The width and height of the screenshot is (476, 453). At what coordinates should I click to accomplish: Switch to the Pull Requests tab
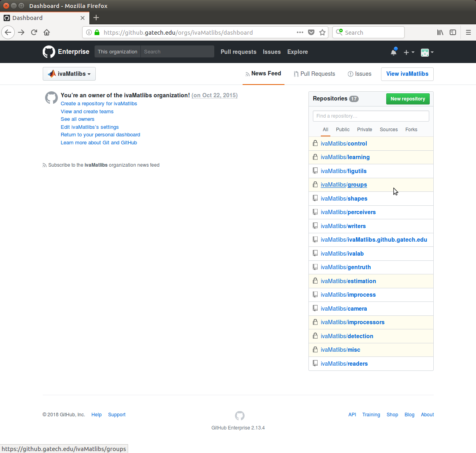pos(314,74)
